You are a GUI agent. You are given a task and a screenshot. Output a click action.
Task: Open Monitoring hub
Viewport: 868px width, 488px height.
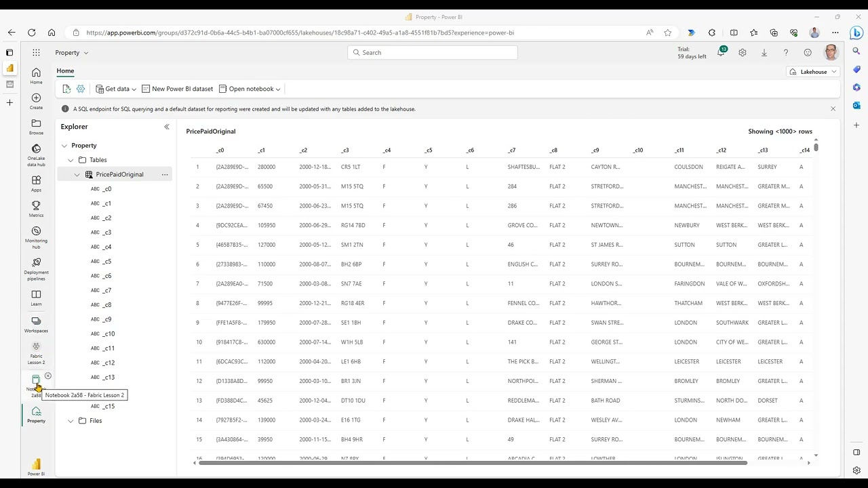(x=36, y=237)
